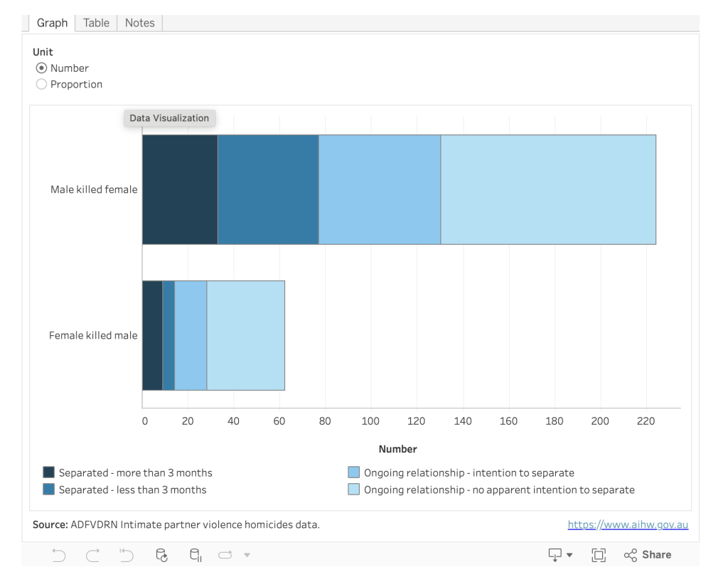Click the Undo icon in Tableau toolbar
This screenshot has height=582, width=728.
[58, 555]
